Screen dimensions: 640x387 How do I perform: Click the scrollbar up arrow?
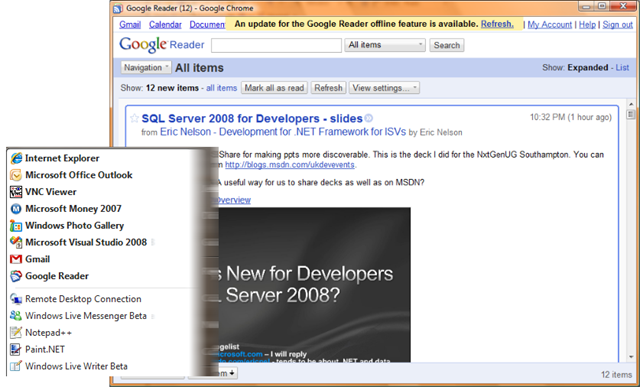[x=631, y=105]
